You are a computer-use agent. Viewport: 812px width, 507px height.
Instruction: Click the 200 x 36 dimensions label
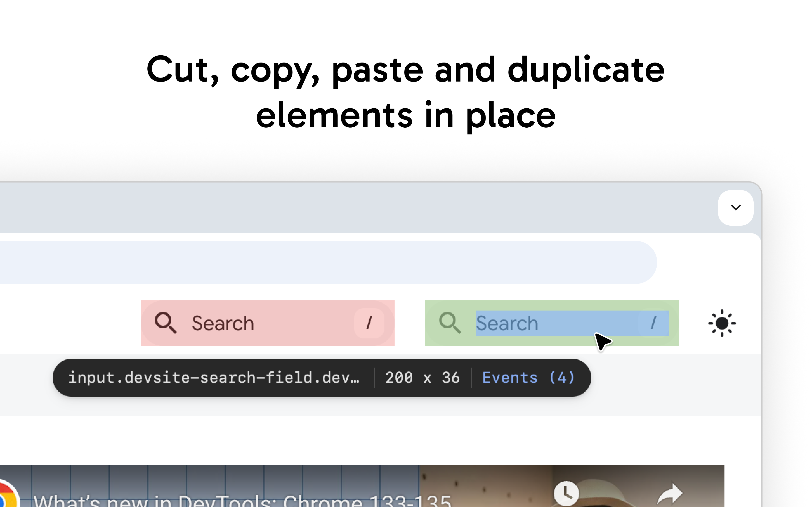tap(422, 378)
